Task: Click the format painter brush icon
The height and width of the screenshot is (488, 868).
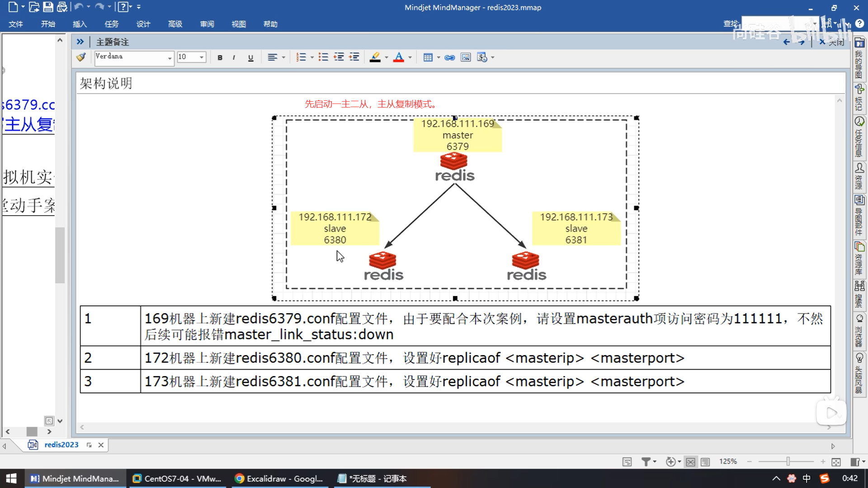Action: [81, 57]
